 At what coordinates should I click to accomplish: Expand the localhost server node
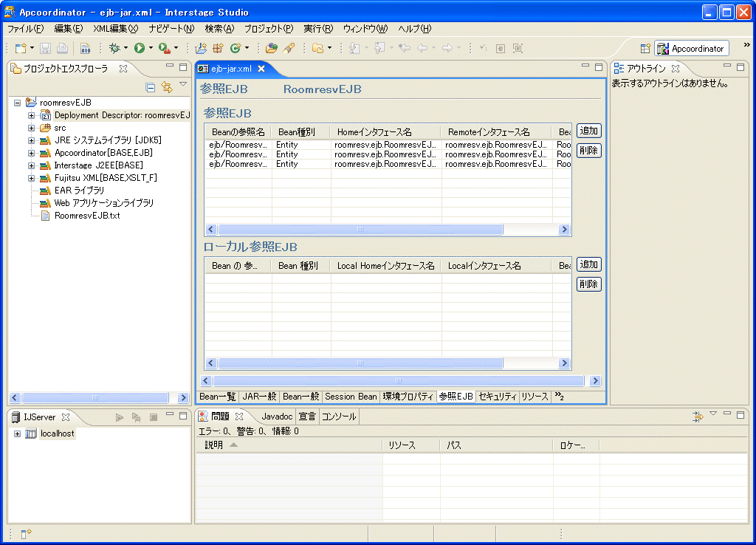(x=17, y=433)
